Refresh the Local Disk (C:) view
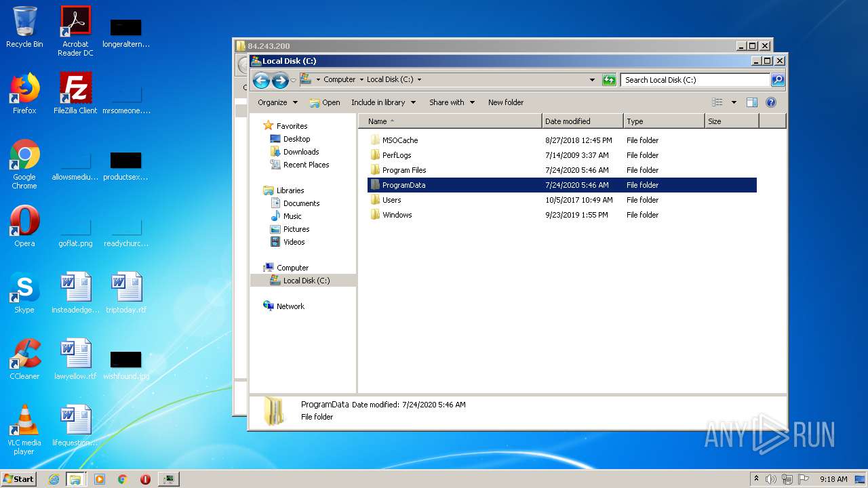868x488 pixels. pyautogui.click(x=609, y=80)
